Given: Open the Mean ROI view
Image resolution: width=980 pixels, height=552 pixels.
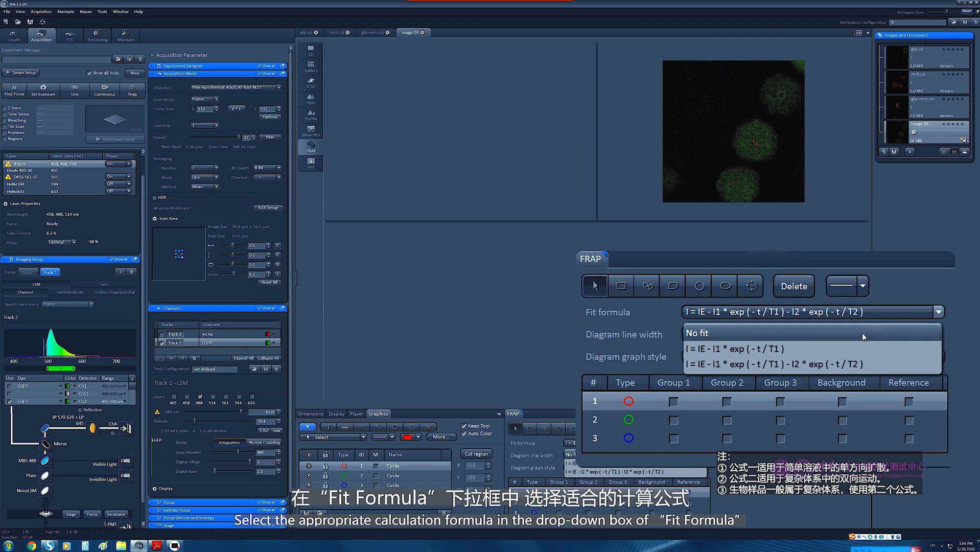Looking at the screenshot, I should [311, 131].
